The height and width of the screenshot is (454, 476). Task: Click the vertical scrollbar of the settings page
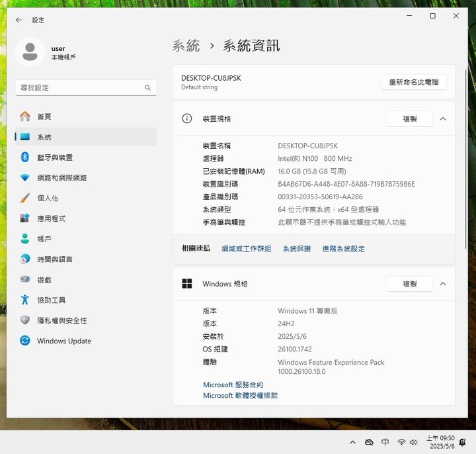(x=465, y=159)
